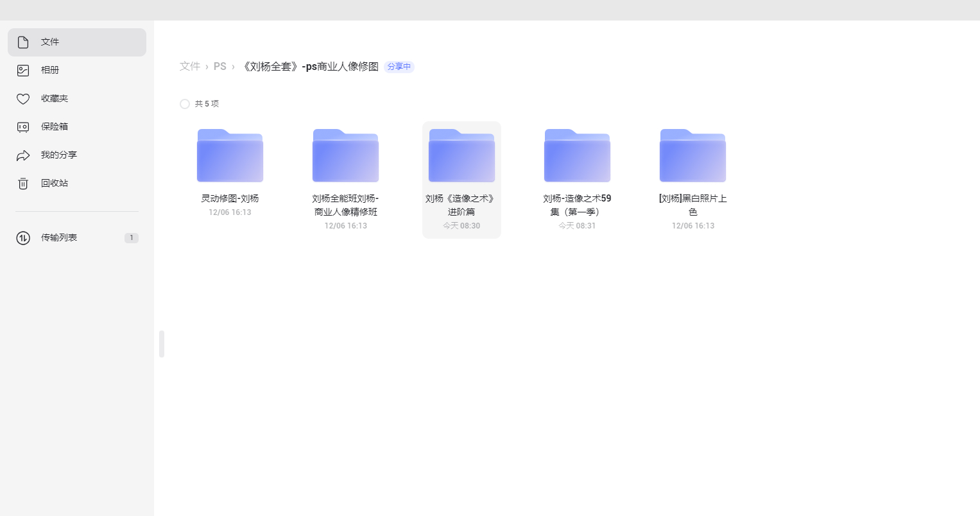Select the 文件 sidebar label

tap(50, 42)
